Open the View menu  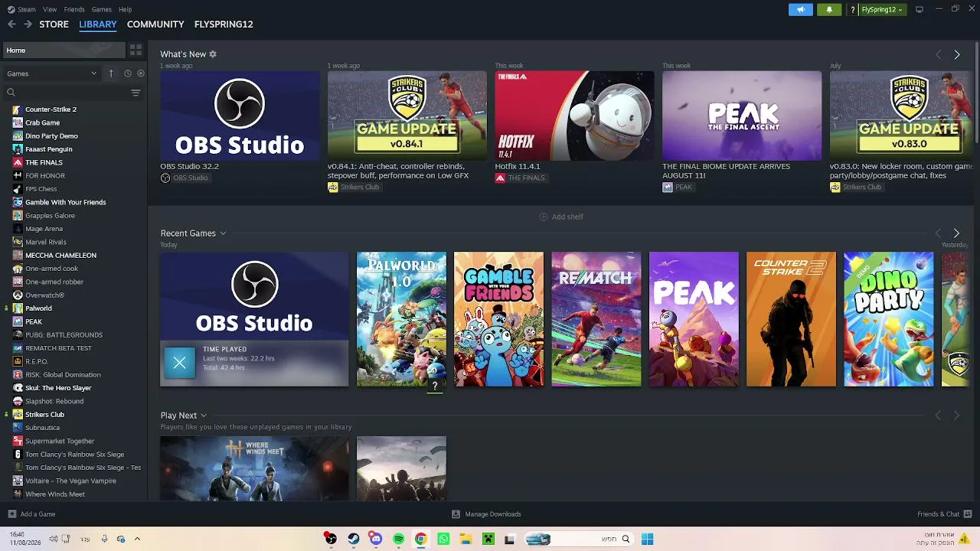tap(50, 9)
